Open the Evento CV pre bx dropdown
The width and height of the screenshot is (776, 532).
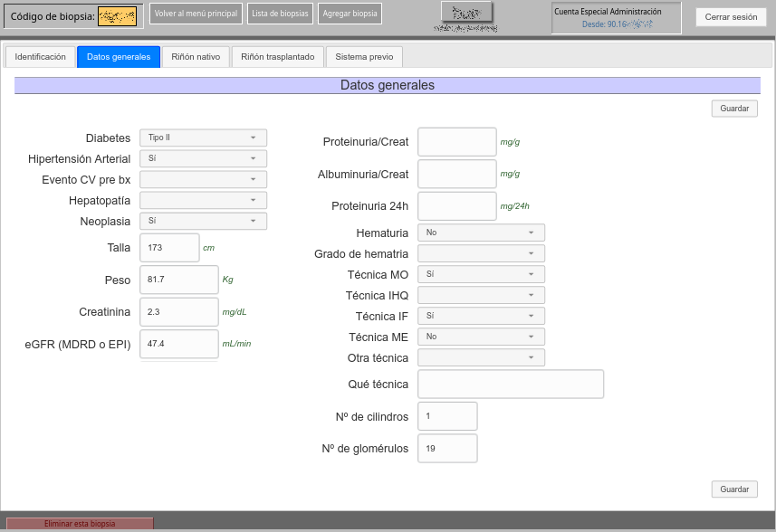coord(203,179)
